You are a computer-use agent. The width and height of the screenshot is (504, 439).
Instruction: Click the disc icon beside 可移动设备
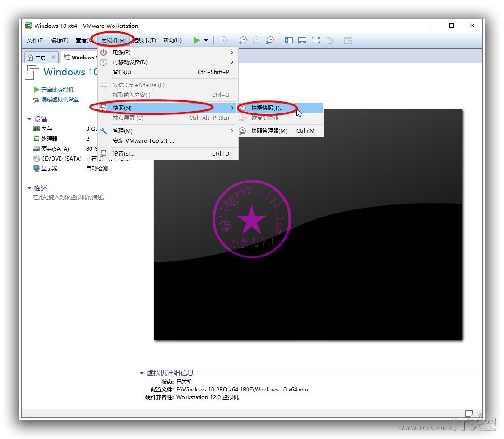point(104,62)
